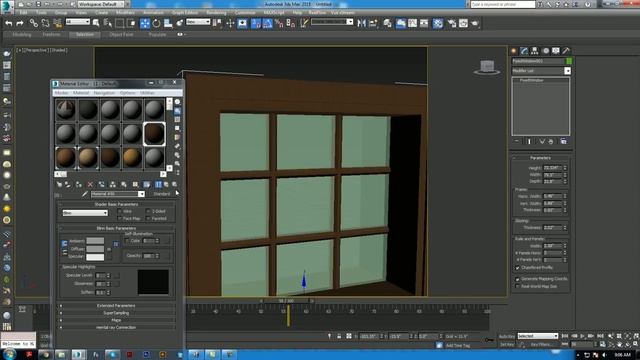Collapse the Blinn Basic Parameters rollout
The height and width of the screenshot is (360, 640).
click(116, 229)
